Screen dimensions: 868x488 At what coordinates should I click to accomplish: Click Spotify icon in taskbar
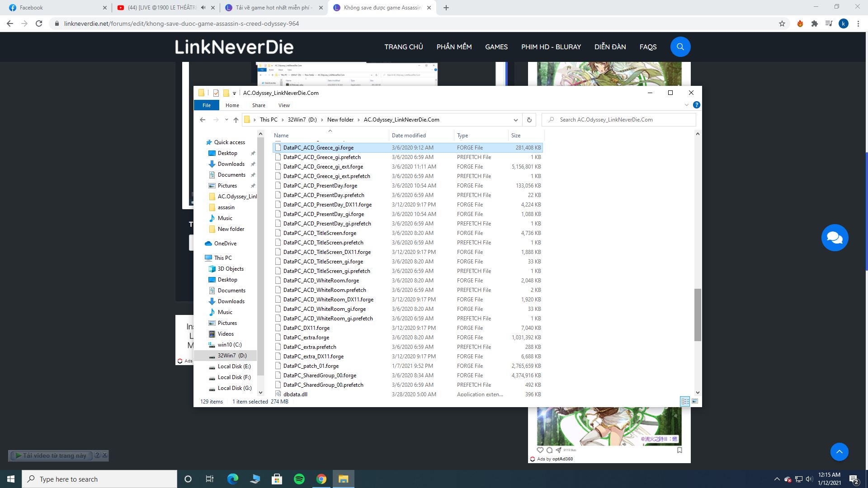pyautogui.click(x=299, y=479)
